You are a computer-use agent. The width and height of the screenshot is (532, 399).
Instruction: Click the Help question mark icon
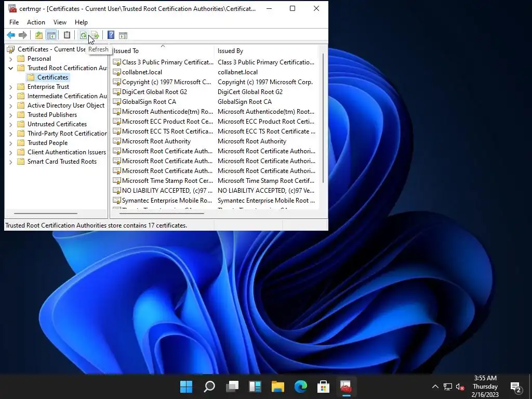click(x=111, y=35)
